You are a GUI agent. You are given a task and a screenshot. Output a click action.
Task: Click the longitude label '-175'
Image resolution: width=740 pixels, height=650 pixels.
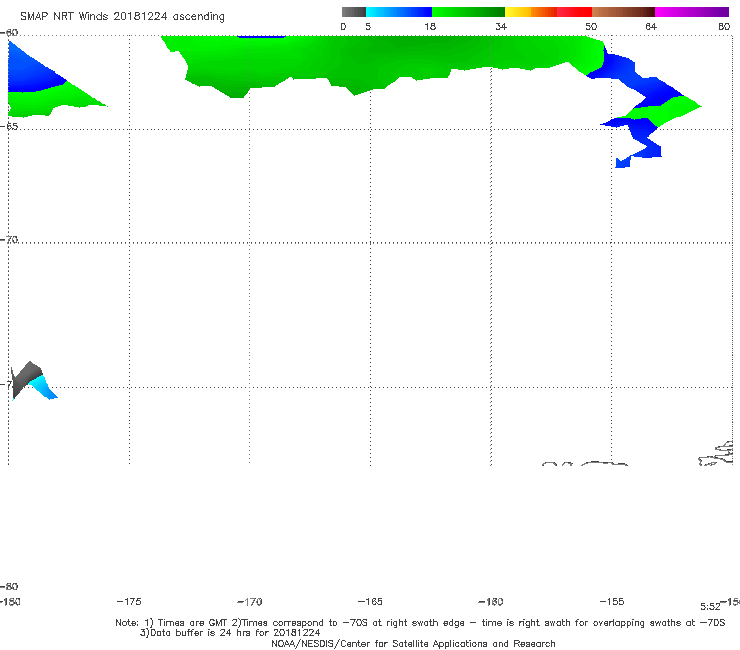coord(129,601)
